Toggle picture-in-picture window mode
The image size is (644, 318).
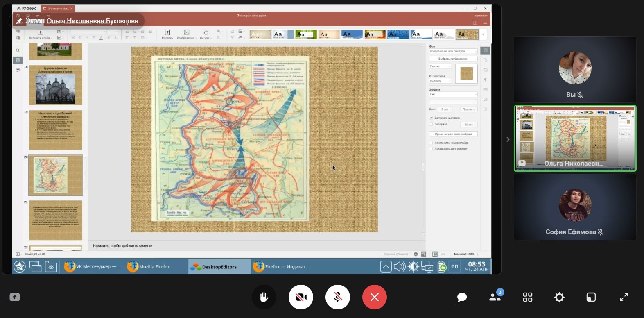pos(591,297)
